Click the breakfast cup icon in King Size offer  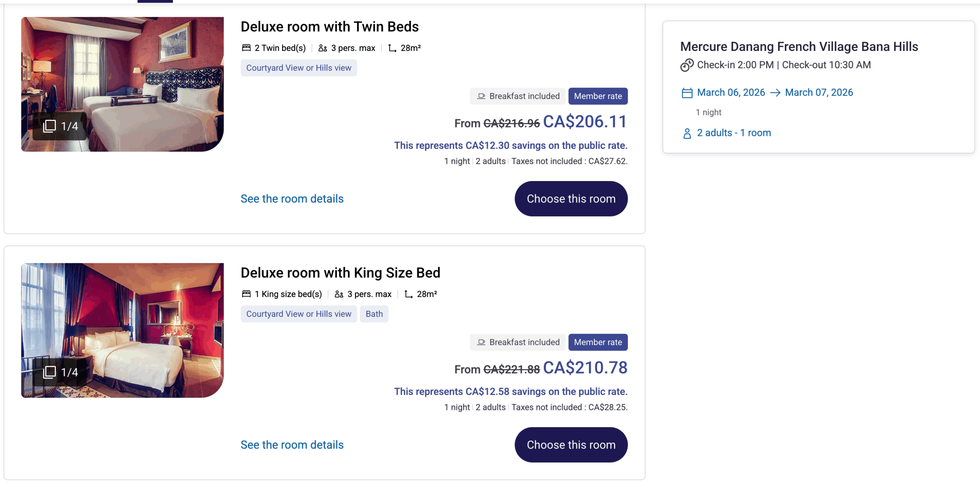tap(481, 342)
